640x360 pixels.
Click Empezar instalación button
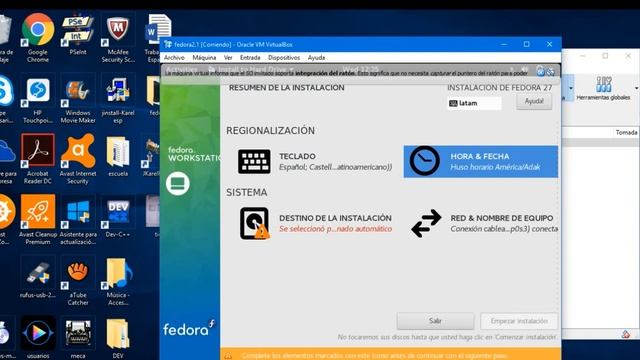tap(519, 321)
